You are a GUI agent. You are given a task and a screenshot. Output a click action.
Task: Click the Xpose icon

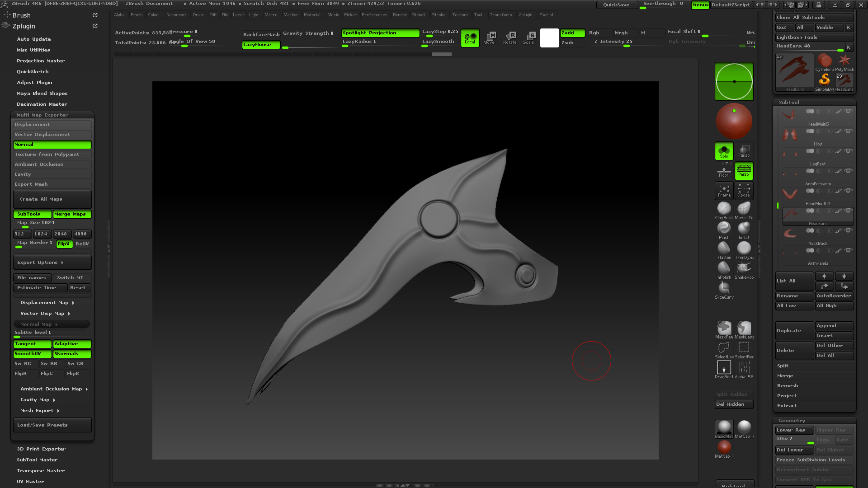coord(744,190)
